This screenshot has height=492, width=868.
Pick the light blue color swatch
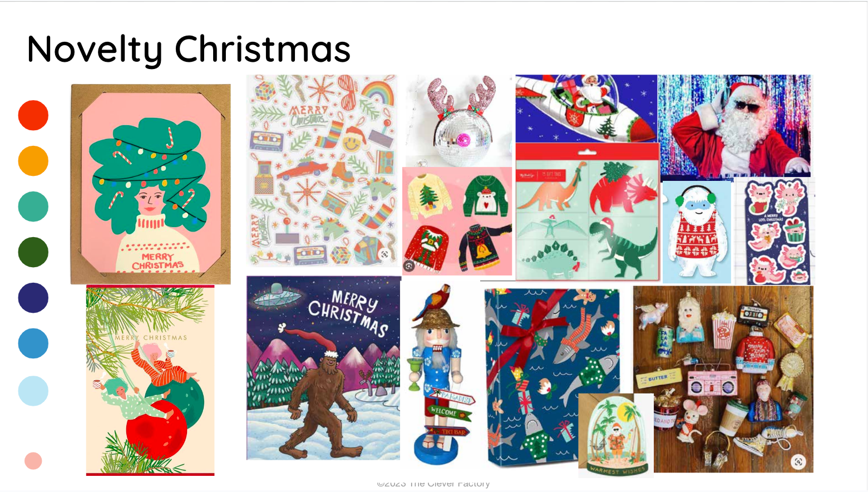tap(33, 391)
